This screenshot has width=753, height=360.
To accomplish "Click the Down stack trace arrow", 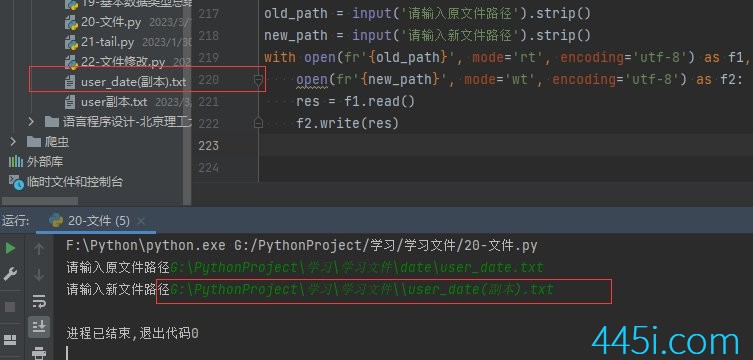I will click(x=39, y=275).
